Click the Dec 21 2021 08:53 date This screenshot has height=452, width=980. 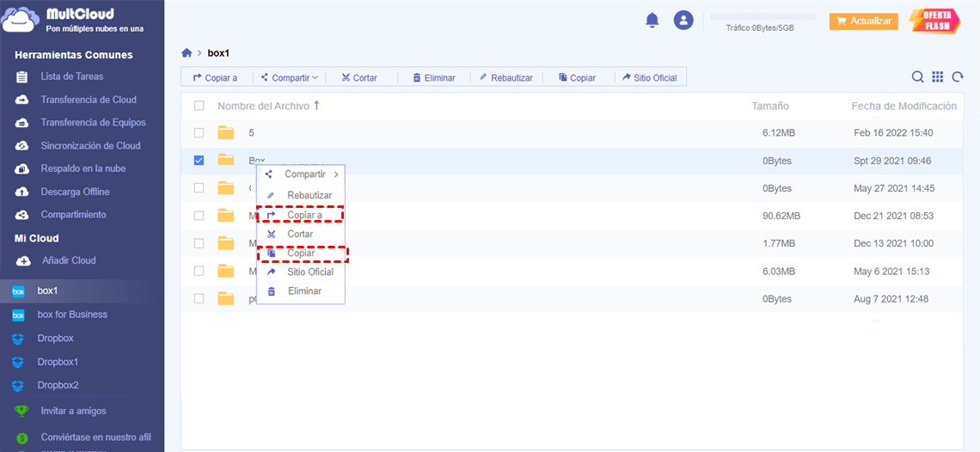point(893,216)
